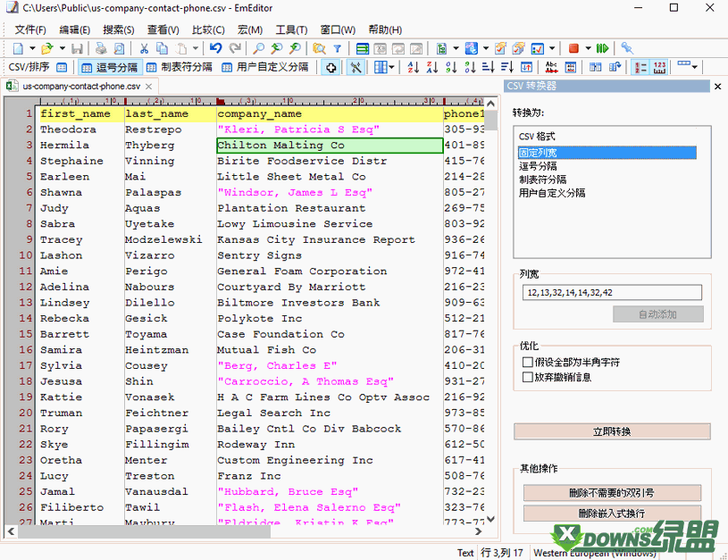Toggle 用户自定义分隔 mode in the CSV toolbar
The height and width of the screenshot is (560, 728).
coord(265,68)
